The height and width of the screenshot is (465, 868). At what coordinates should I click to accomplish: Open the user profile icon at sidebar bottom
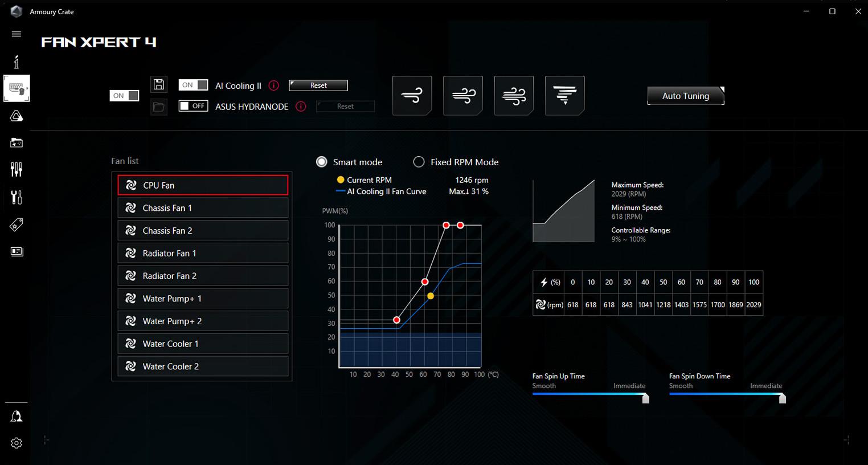(17, 417)
